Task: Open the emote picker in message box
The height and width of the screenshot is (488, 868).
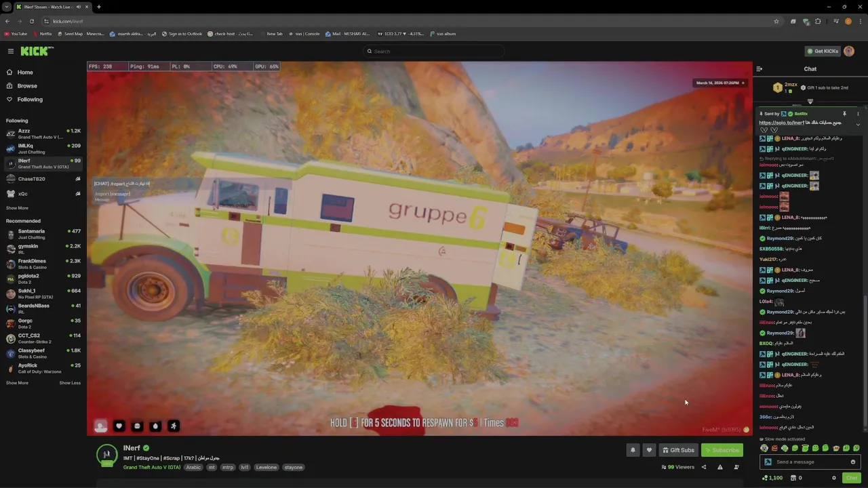Action: [853, 462]
